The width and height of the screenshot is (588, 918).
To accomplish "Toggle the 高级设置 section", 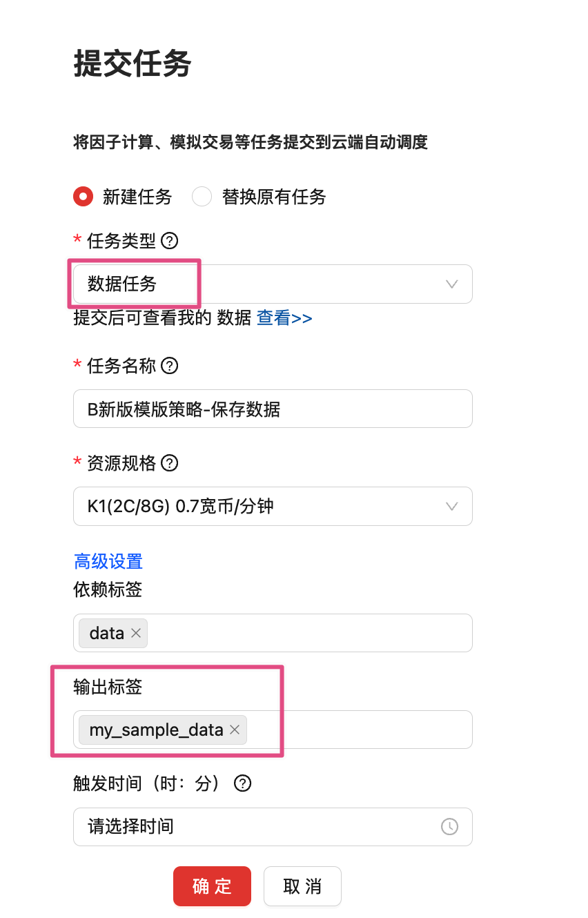I will (108, 561).
